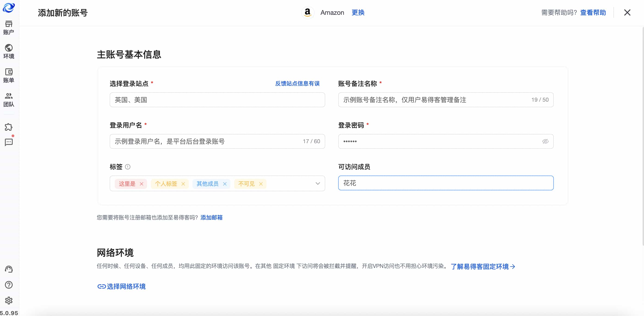The height and width of the screenshot is (316, 644).
Task: Open the 环境 globe sidebar icon
Action: (9, 52)
